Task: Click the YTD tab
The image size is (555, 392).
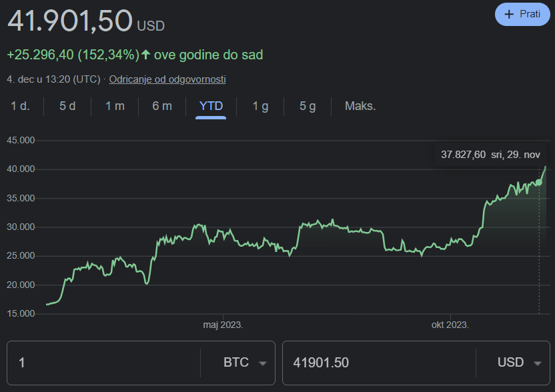Action: [211, 106]
